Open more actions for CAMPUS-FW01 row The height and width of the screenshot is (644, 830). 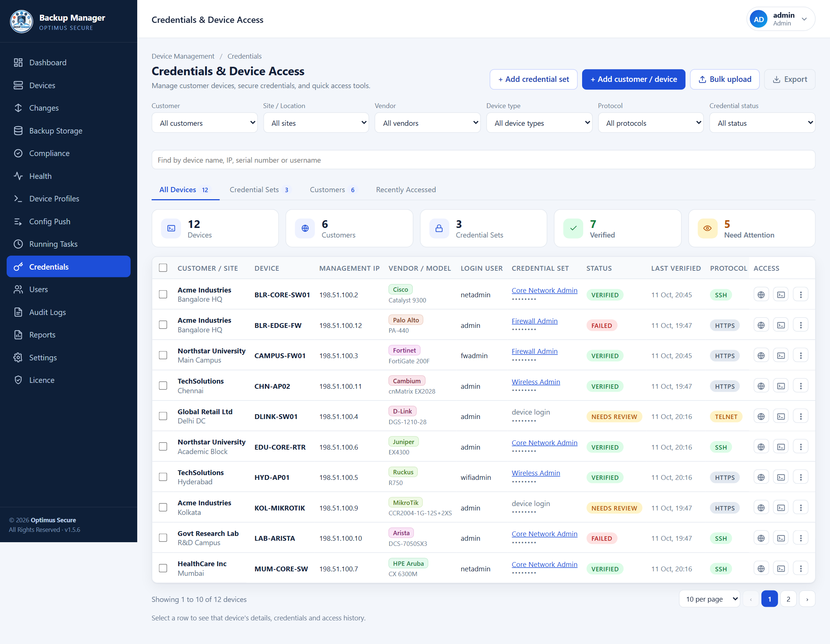pos(800,355)
